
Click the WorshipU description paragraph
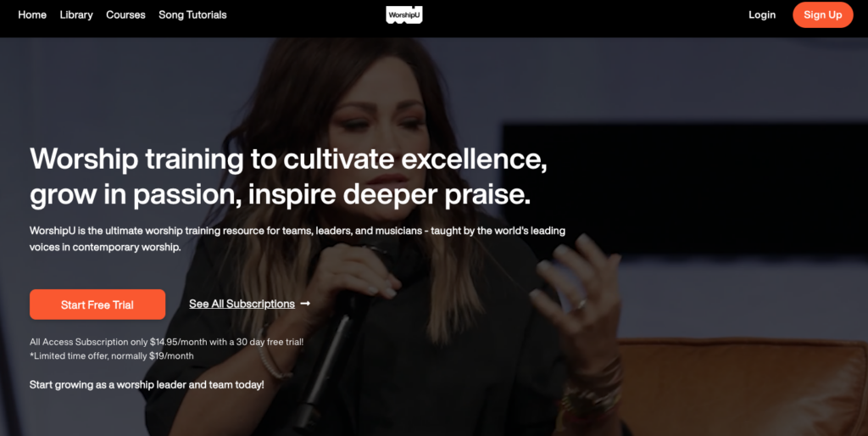(298, 238)
